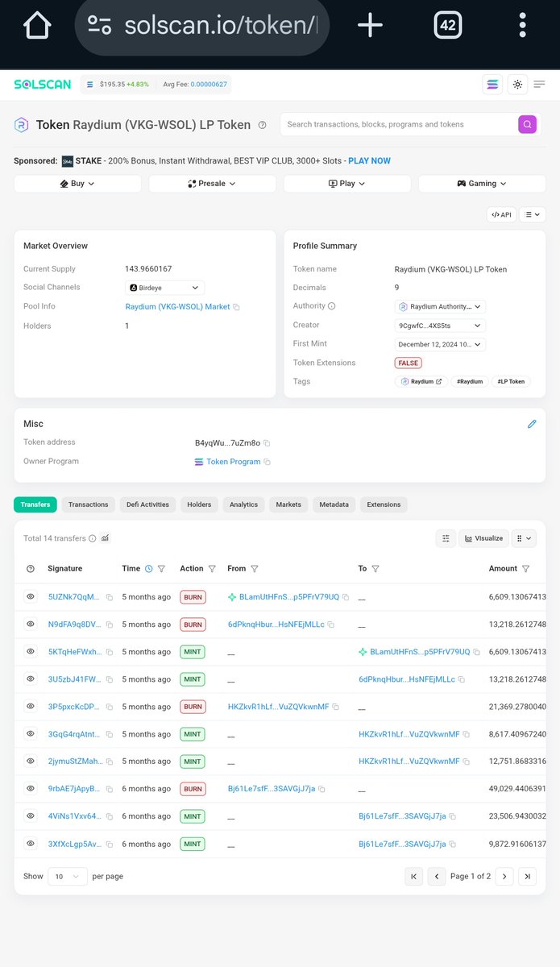Screen dimensions: 560x967
Task: Open the Buy dropdown
Action: (77, 184)
